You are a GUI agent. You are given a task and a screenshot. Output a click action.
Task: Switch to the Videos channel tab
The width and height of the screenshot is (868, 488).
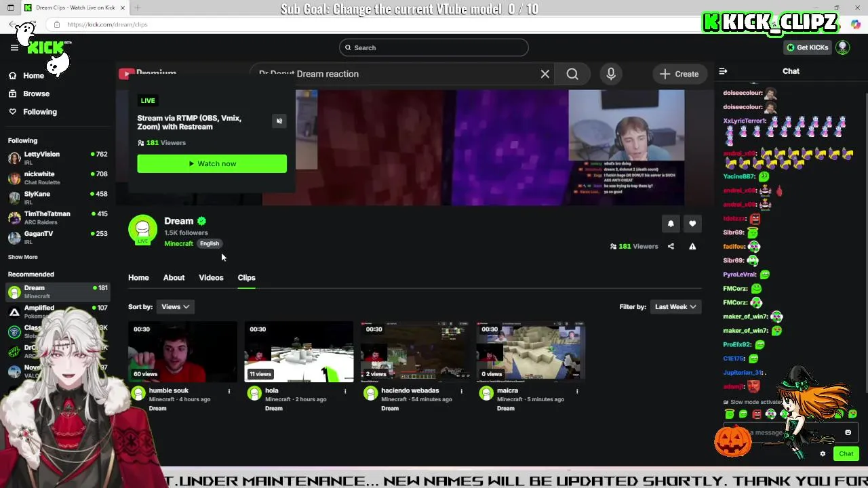[x=211, y=278]
